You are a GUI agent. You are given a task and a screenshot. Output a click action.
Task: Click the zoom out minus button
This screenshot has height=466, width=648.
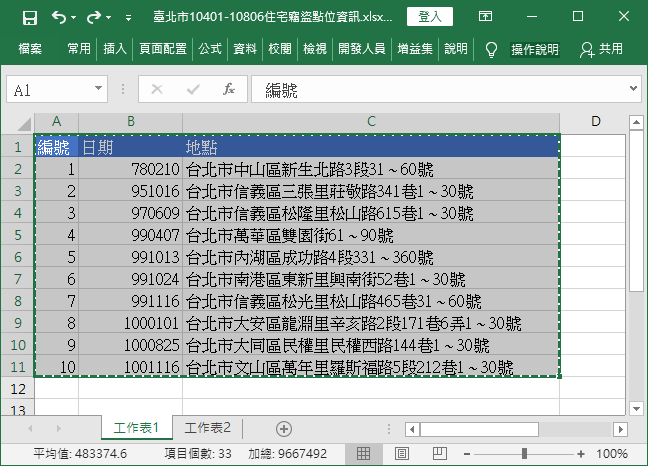click(467, 454)
